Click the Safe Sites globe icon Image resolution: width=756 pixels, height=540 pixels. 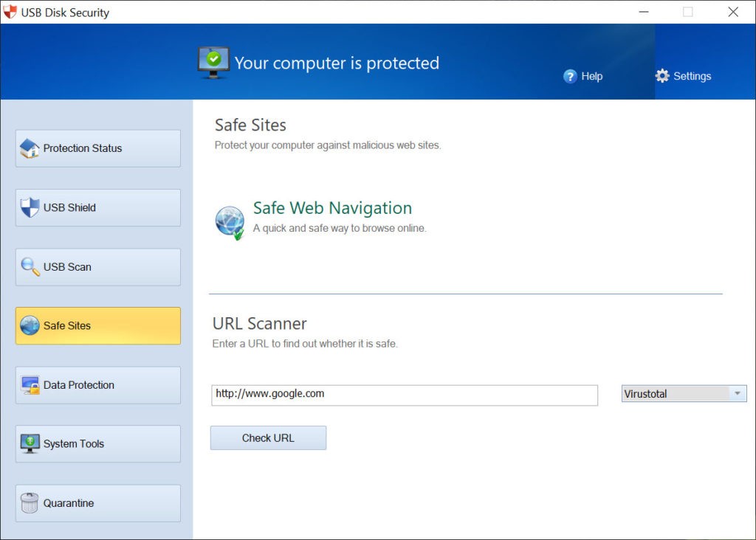pyautogui.click(x=30, y=325)
